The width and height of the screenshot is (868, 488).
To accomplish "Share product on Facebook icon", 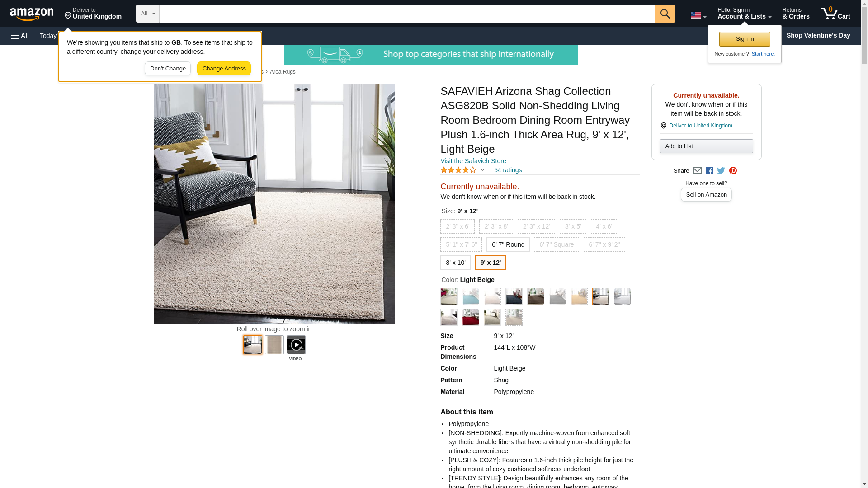I will (709, 171).
